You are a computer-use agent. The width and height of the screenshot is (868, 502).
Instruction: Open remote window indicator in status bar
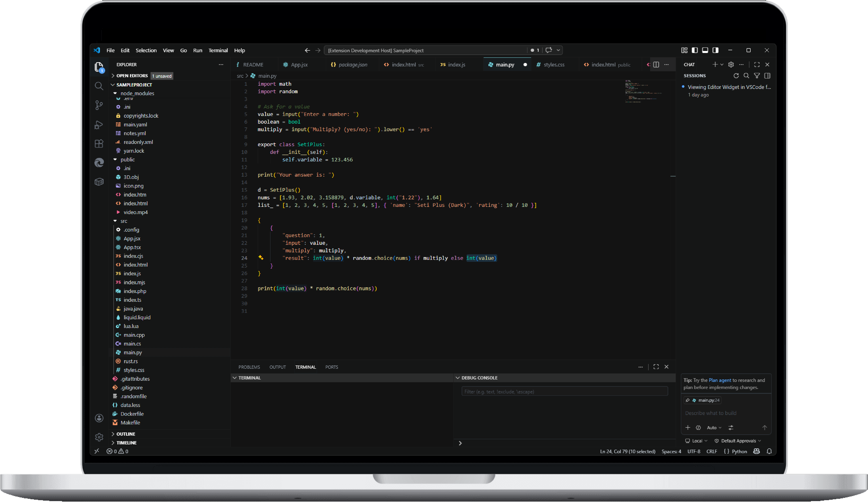(x=97, y=451)
